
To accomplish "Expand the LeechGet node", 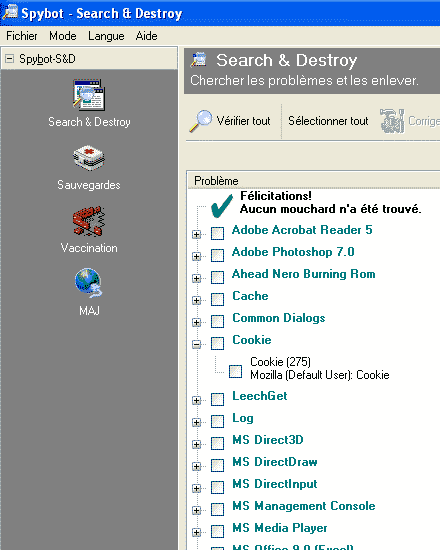I will tap(196, 401).
